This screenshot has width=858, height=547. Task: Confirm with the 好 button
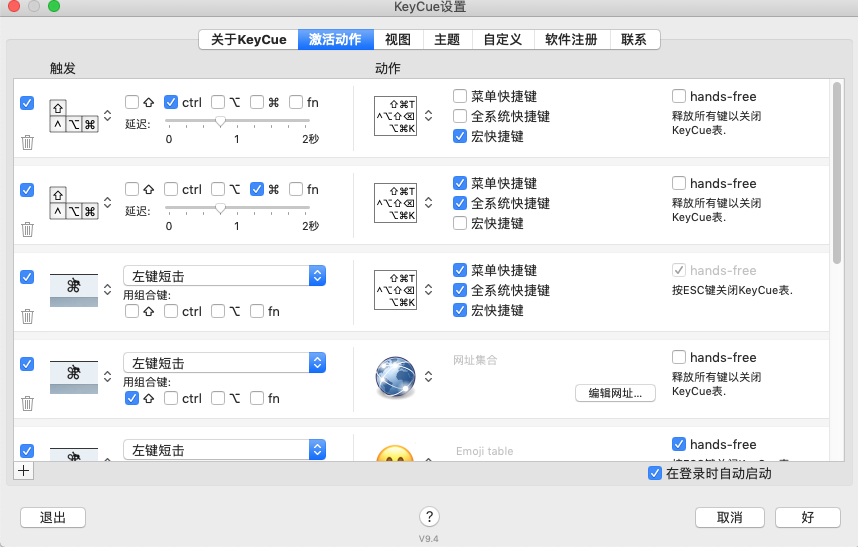(808, 517)
